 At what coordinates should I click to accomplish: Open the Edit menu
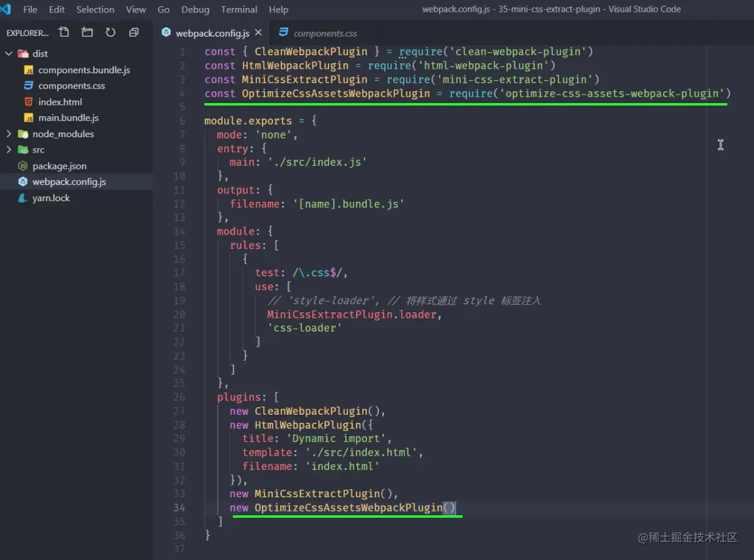point(57,9)
